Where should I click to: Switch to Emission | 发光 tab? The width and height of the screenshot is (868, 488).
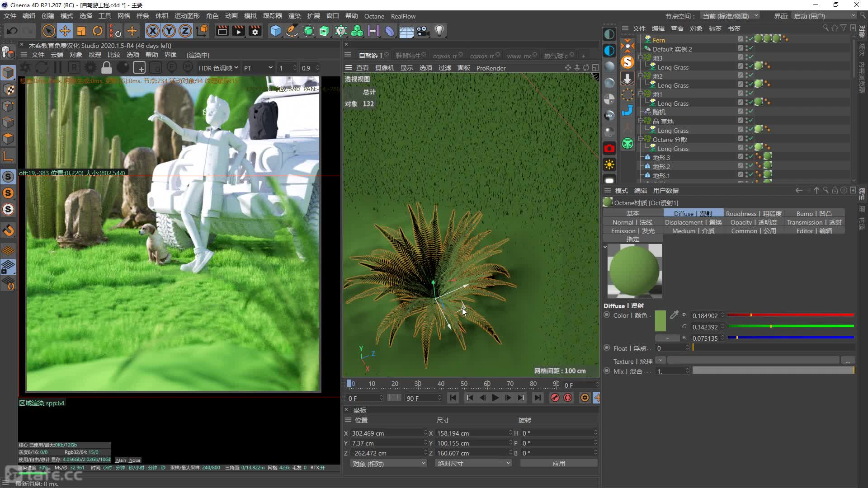[x=633, y=230]
